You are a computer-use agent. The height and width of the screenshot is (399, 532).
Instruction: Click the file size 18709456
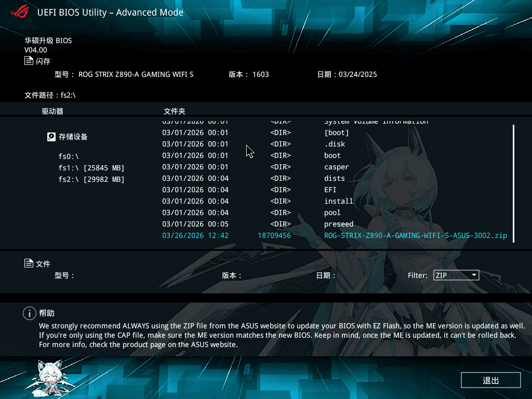tap(274, 235)
